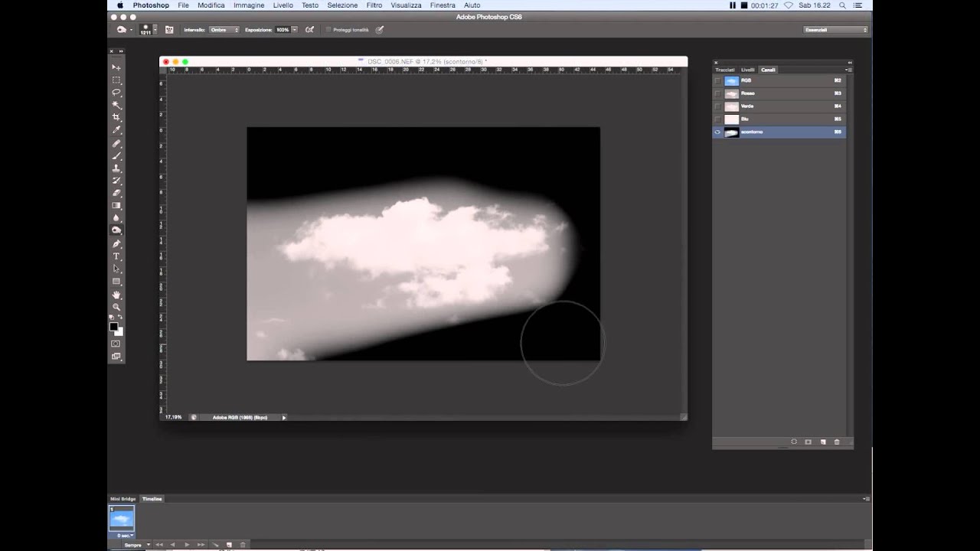Select the black foreground color swatch
This screenshot has height=551, width=980.
coord(113,327)
